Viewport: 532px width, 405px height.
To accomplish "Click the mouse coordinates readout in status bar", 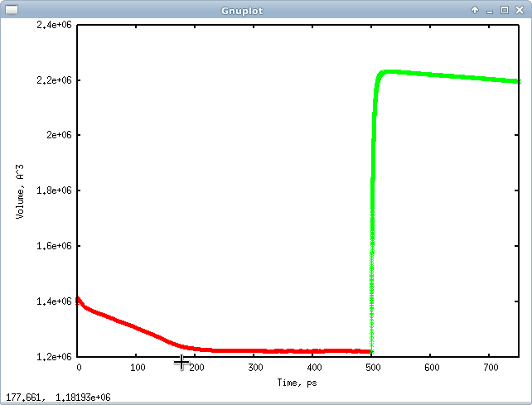I will [x=58, y=398].
